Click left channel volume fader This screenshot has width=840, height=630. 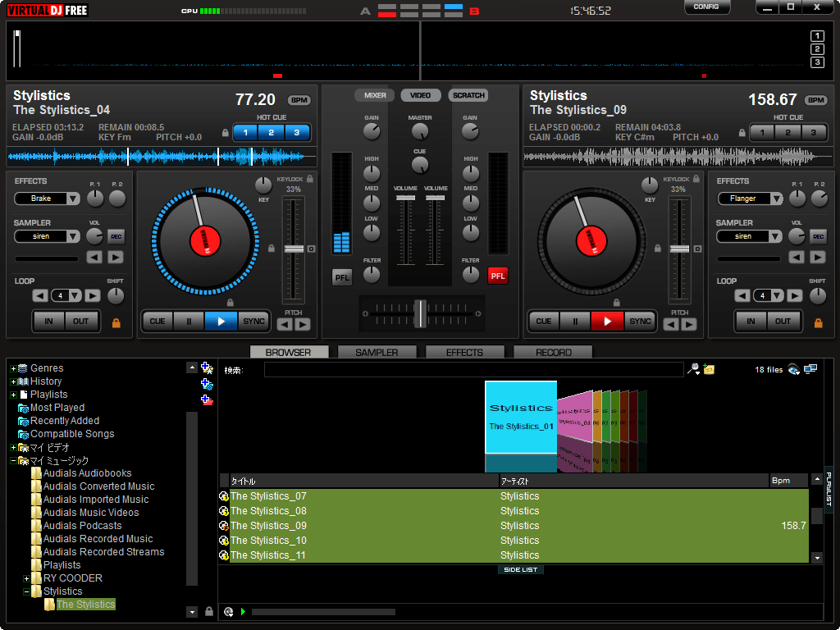tap(405, 199)
